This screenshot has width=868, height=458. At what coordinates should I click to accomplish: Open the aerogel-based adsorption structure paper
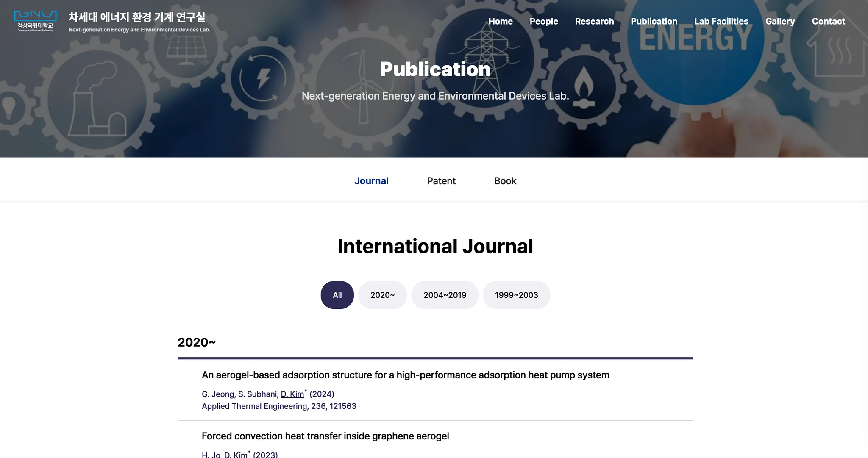coord(405,375)
